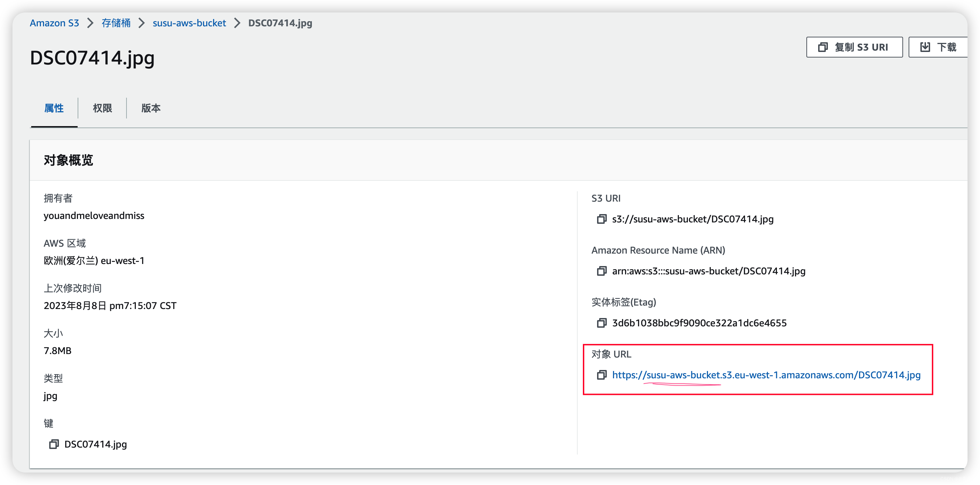Switch to the 权限 tab
Screen dimensions: 980x485
click(x=102, y=108)
